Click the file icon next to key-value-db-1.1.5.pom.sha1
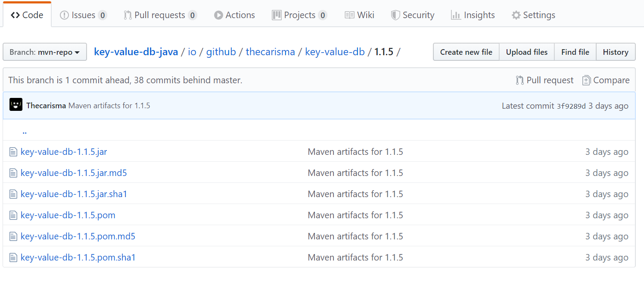 coord(13,257)
